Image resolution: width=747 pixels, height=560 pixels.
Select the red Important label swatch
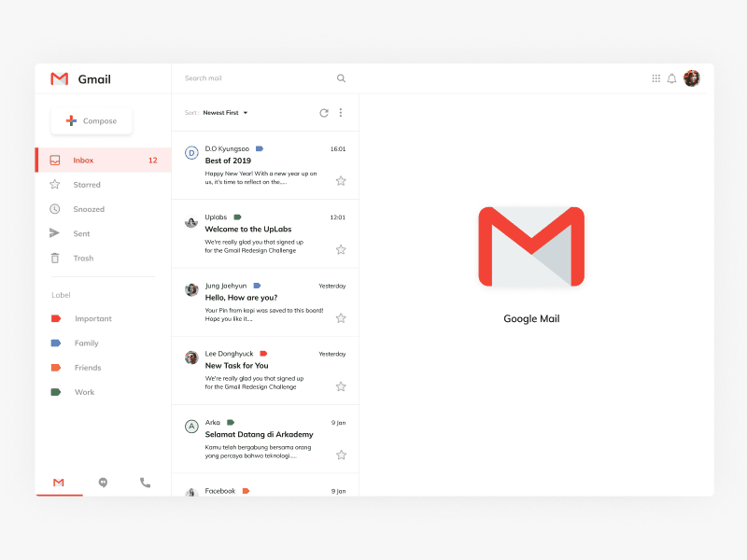click(56, 318)
